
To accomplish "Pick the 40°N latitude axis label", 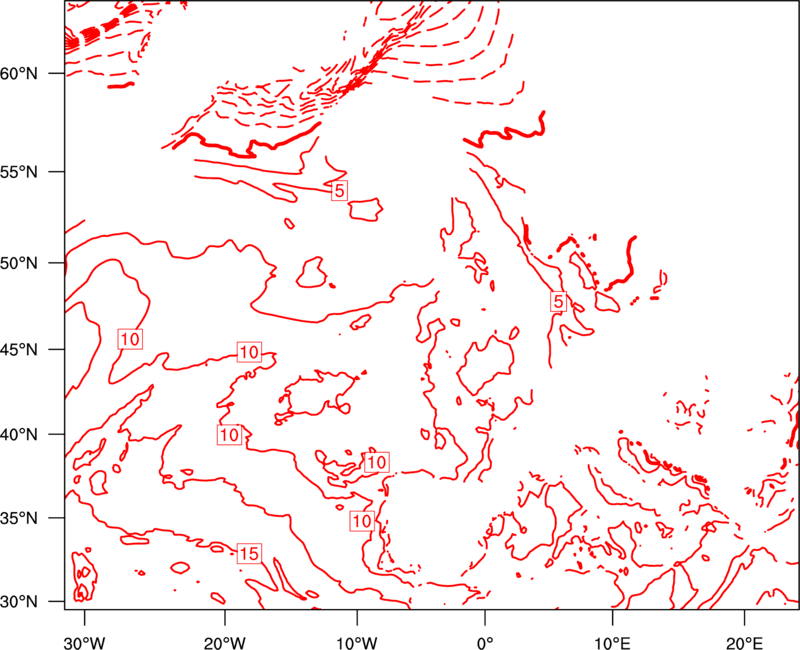I will [x=19, y=435].
